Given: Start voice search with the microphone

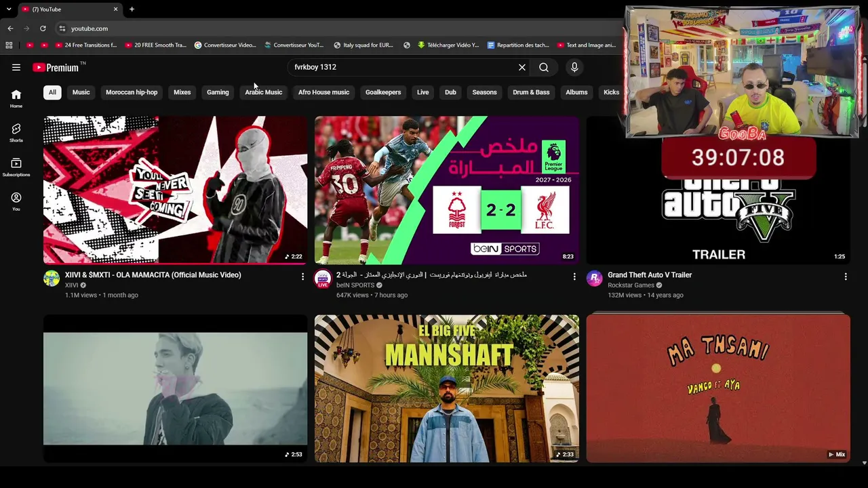Looking at the screenshot, I should [574, 67].
